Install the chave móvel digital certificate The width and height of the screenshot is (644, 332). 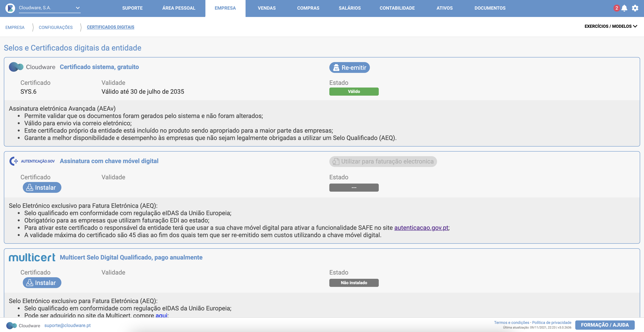(x=42, y=187)
